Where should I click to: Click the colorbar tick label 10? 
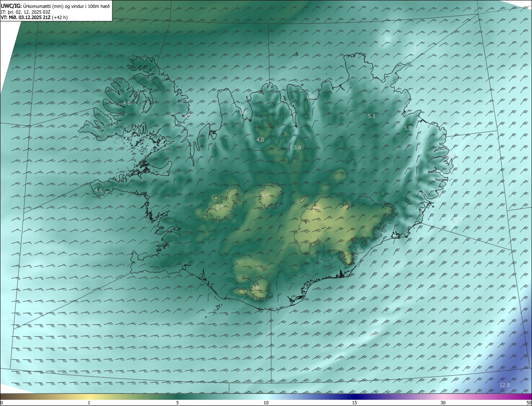tap(266, 403)
